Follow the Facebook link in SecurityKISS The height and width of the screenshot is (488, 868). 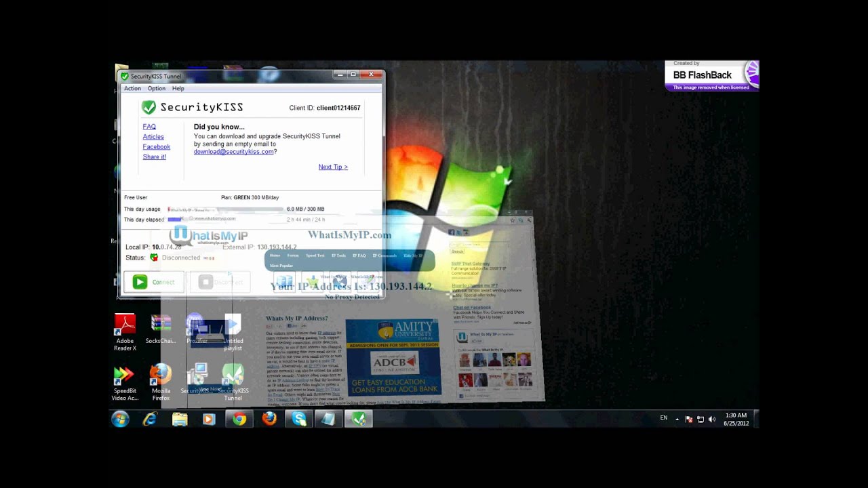point(157,147)
